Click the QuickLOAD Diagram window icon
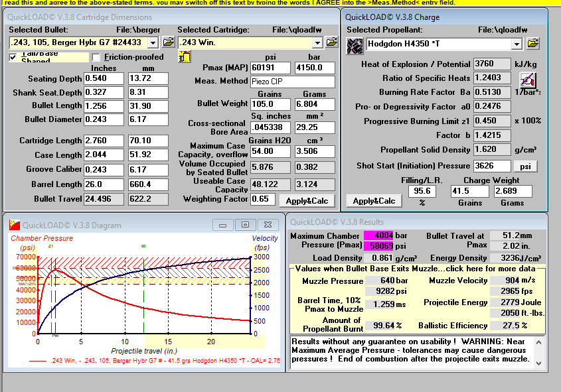Viewport: 561px width, 392px height. click(15, 225)
